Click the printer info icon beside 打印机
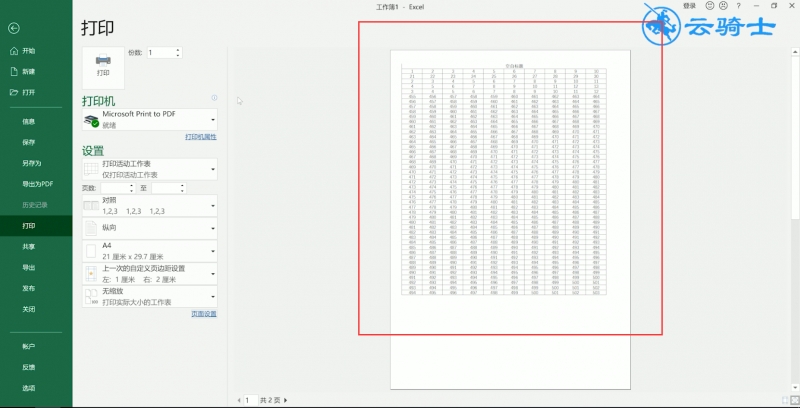Image resolution: width=800 pixels, height=408 pixels. 214,97
